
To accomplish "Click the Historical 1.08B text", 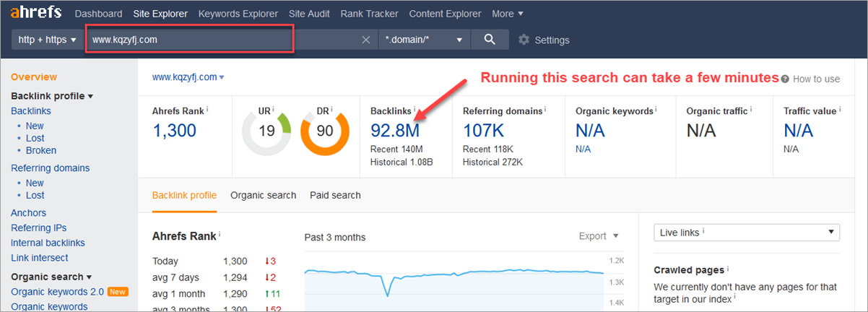I will pyautogui.click(x=402, y=162).
